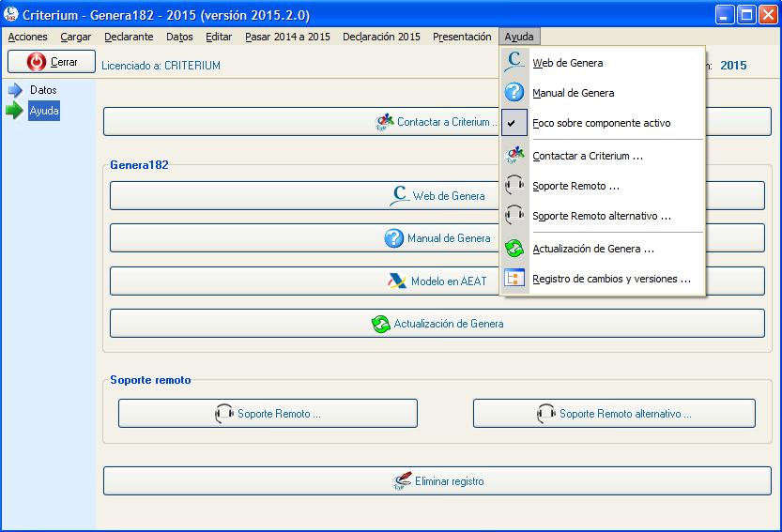782x532 pixels.
Task: Open the Editar menu
Action: (x=219, y=37)
